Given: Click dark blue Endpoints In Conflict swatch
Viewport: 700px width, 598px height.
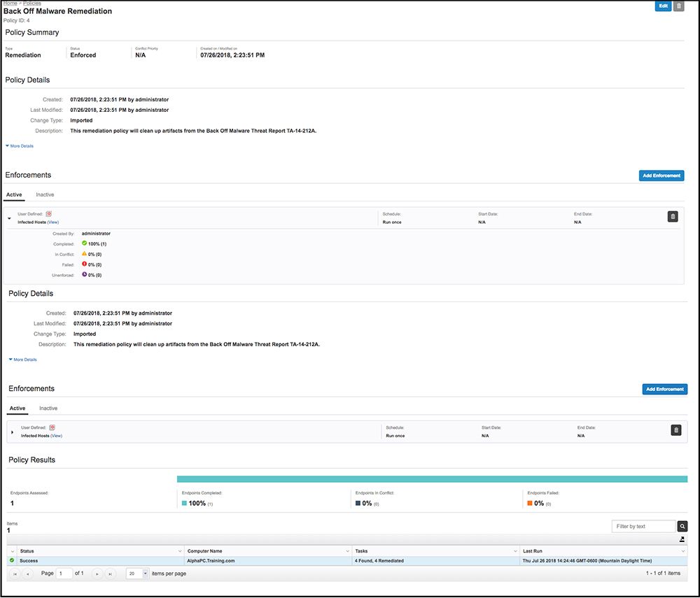Looking at the screenshot, I should point(358,504).
